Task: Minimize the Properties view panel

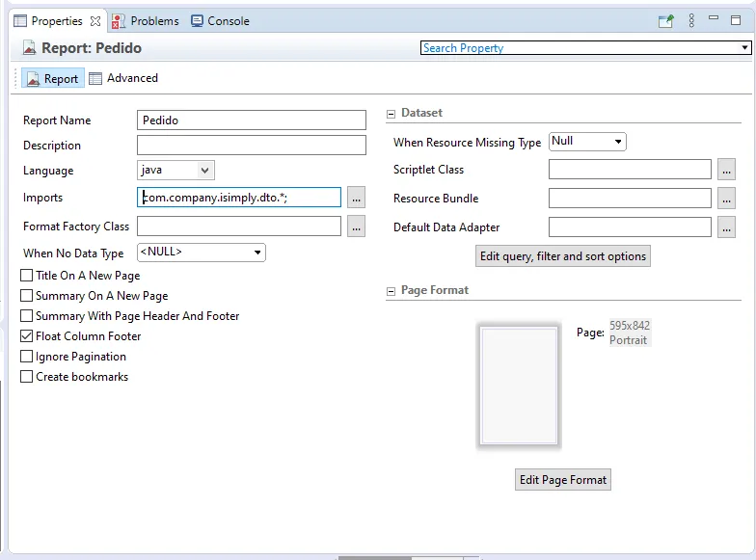Action: coord(714,17)
